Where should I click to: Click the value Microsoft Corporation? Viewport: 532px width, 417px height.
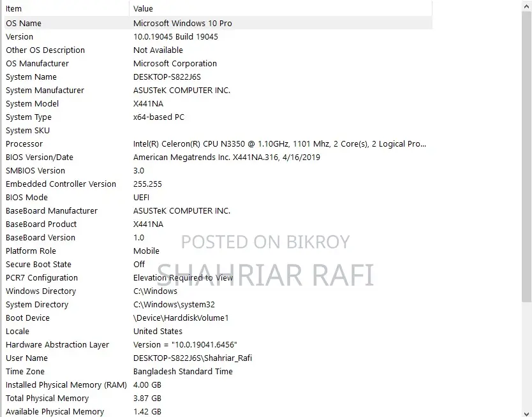point(175,63)
